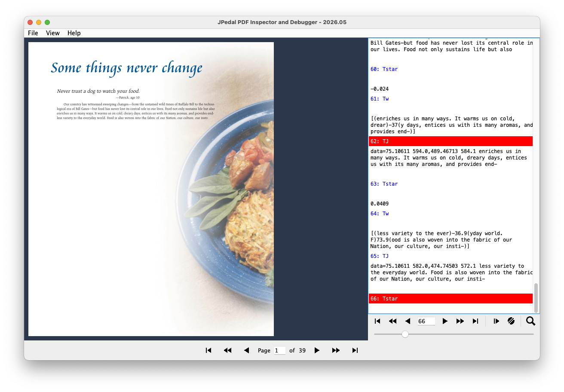564x392 pixels.
Task: Click '[(enriches us in many ways' array text
Action: tap(451, 125)
